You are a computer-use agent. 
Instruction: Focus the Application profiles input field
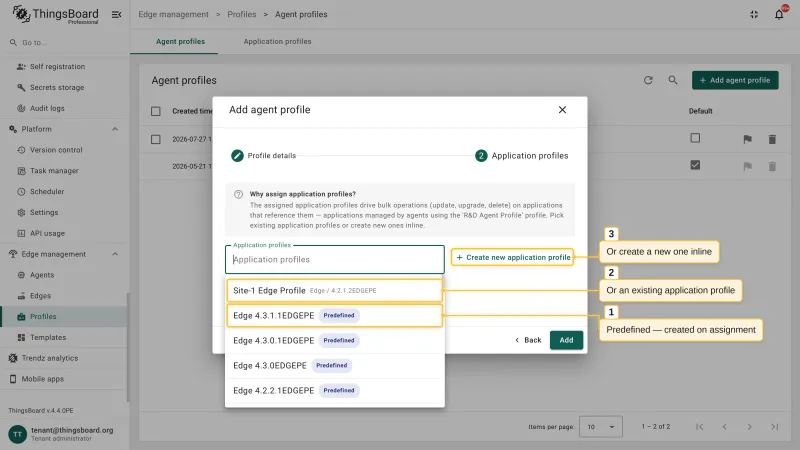pyautogui.click(x=335, y=259)
